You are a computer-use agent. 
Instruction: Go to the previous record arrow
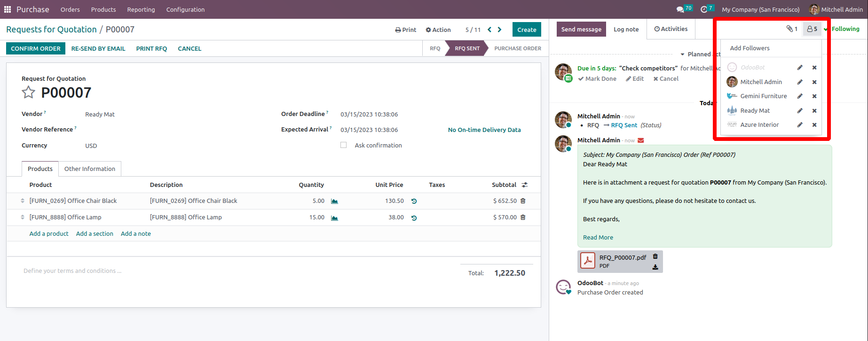point(489,30)
